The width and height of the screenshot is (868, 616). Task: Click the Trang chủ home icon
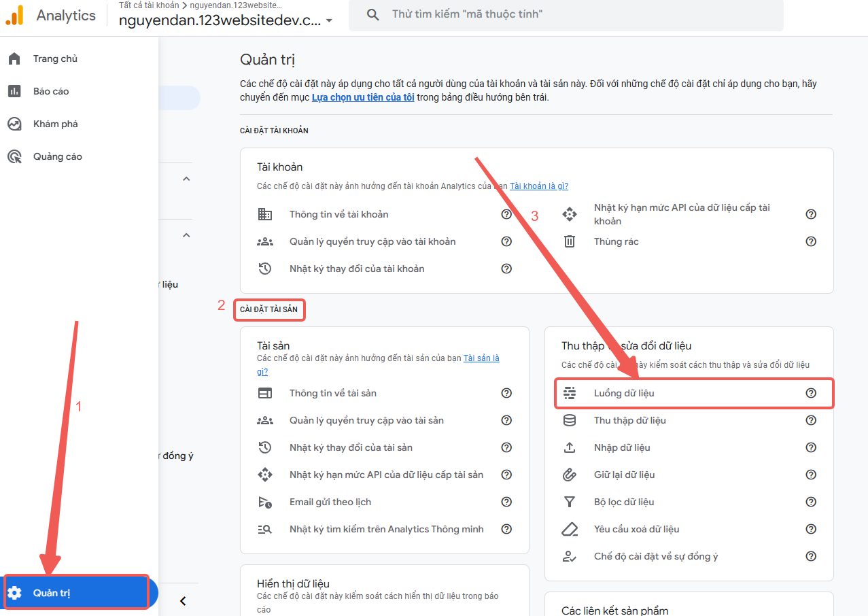[14, 59]
